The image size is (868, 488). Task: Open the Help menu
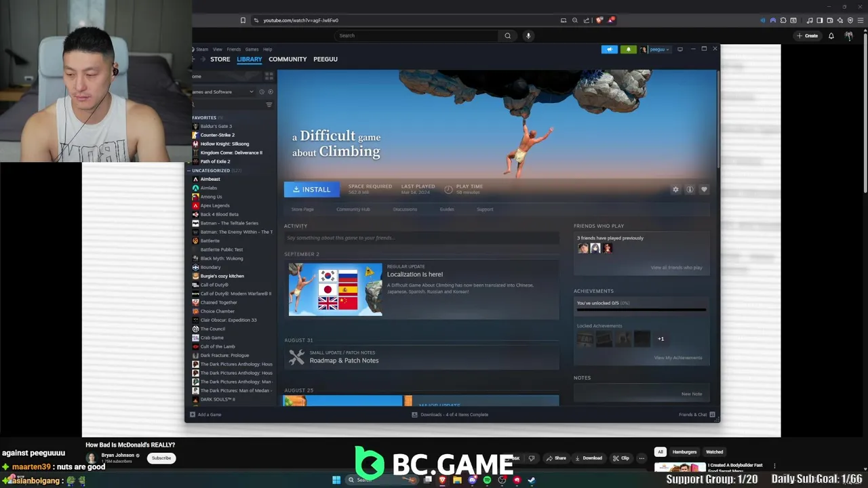tap(267, 49)
